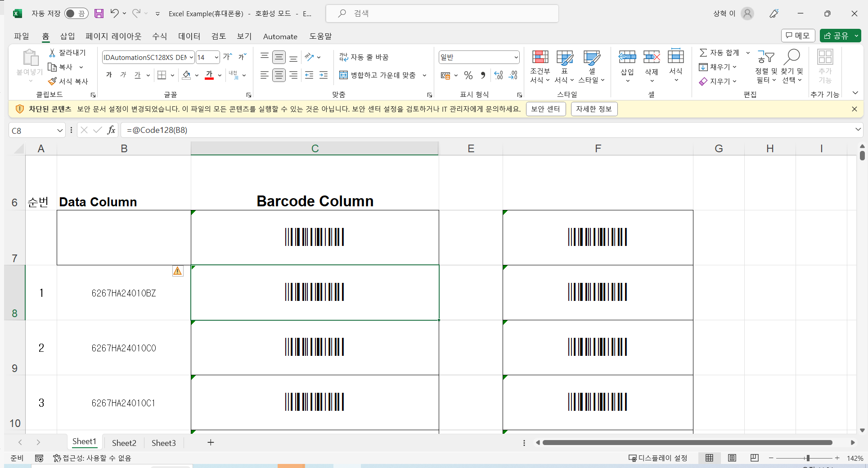Toggle center horizontal alignment
The height and width of the screenshot is (468, 868).
click(x=279, y=75)
